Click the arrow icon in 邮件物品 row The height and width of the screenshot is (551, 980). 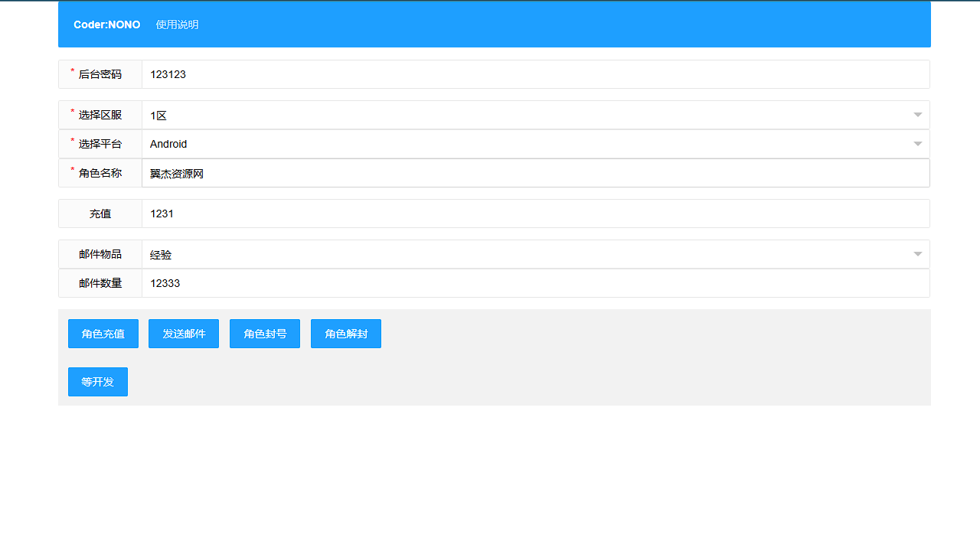tap(917, 254)
